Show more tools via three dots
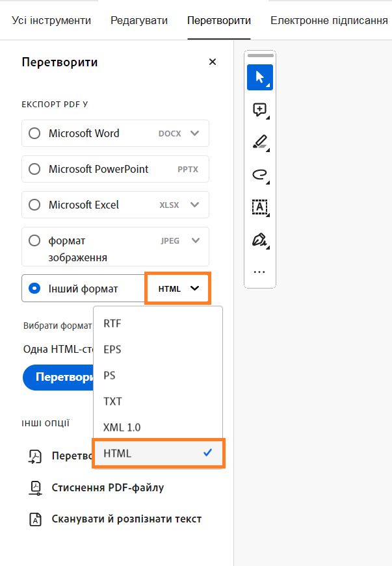Image resolution: width=392 pixels, height=566 pixels. click(x=259, y=272)
